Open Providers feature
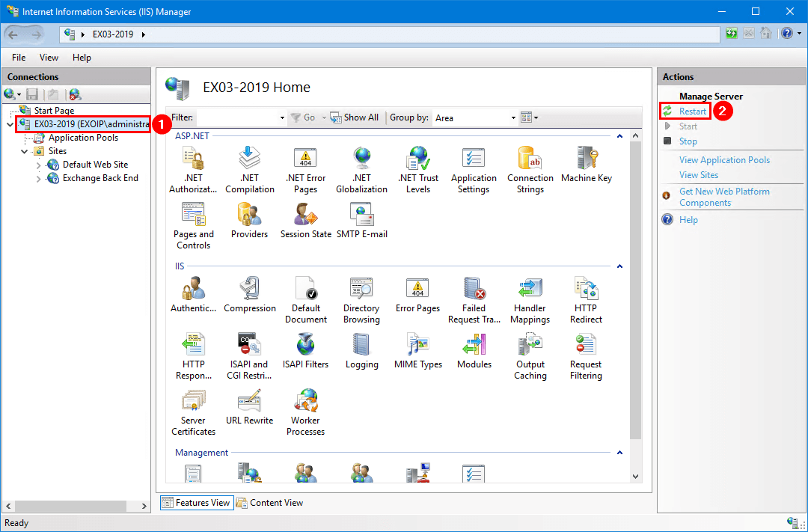Screen dimensions: 808x532 pos(249,220)
